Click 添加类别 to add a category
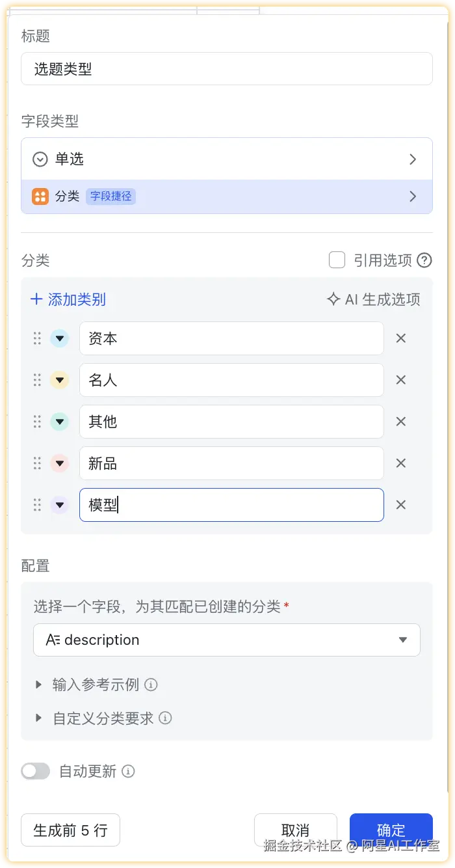This screenshot has width=455, height=868. tap(68, 299)
